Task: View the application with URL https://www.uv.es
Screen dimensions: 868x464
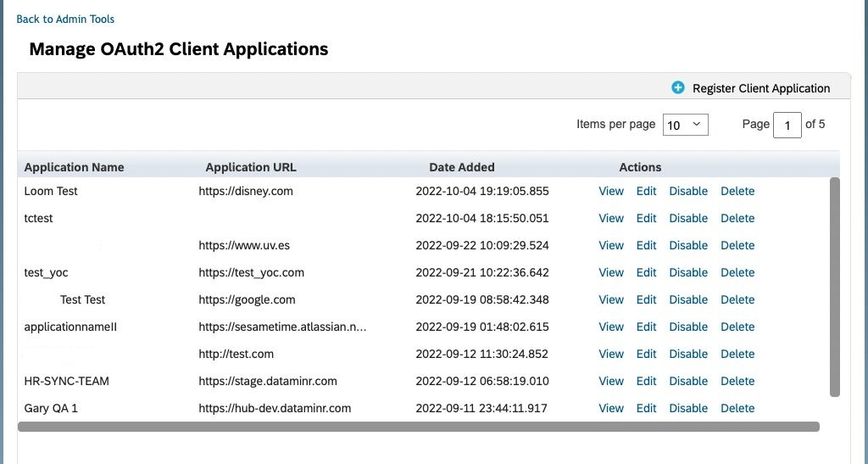Action: [611, 245]
